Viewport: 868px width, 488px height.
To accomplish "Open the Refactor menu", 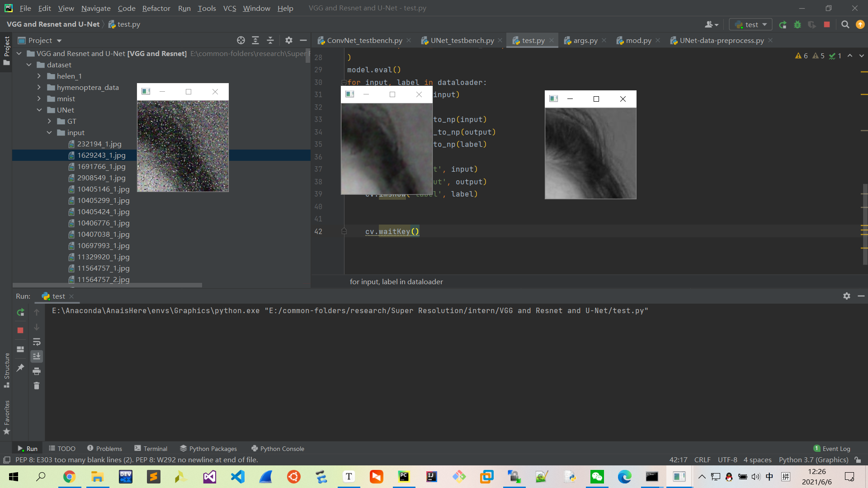I will point(156,8).
